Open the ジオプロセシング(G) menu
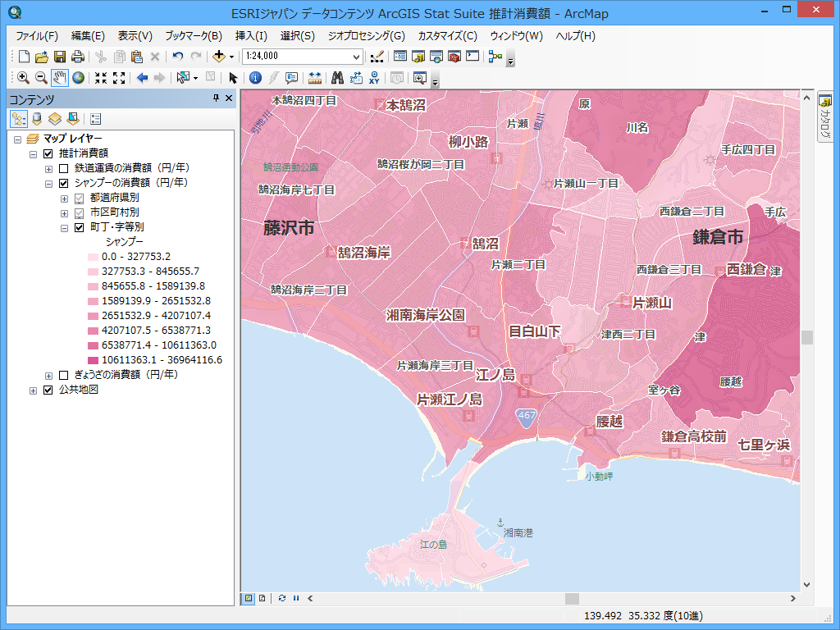Screen dimensions: 840x630 [367, 36]
